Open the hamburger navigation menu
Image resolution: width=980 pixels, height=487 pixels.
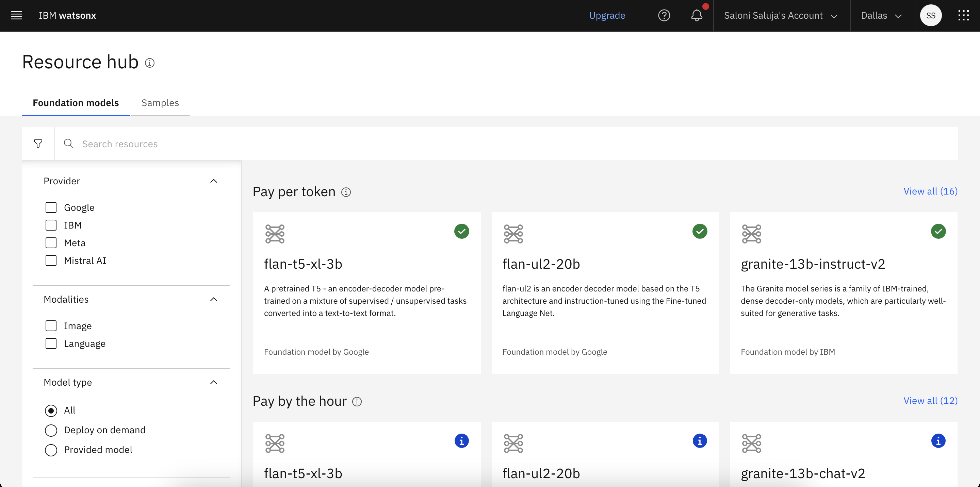click(x=16, y=16)
